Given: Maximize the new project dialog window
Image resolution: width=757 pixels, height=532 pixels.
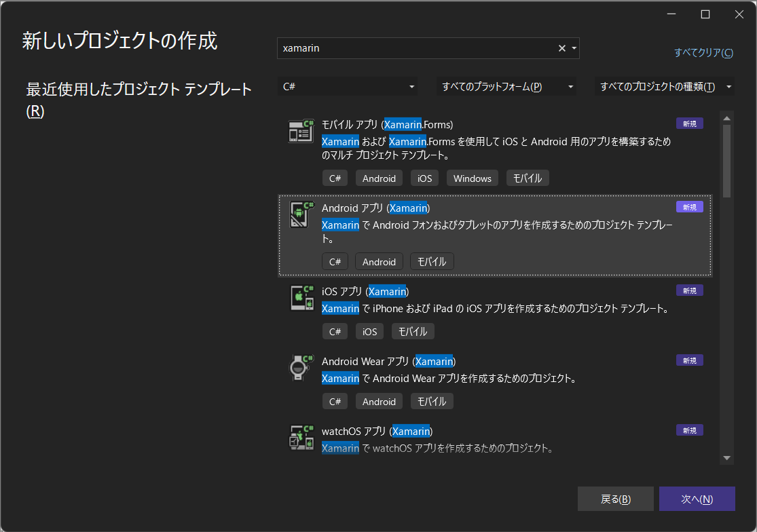Looking at the screenshot, I should [x=705, y=14].
